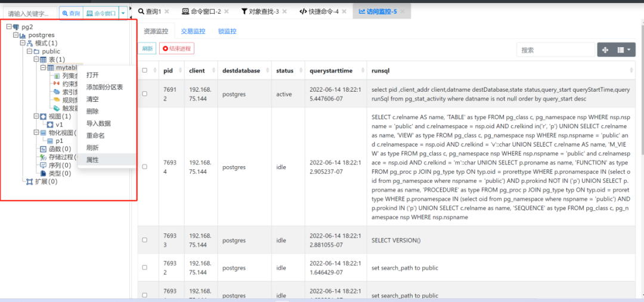644x302 pixels.
Task: Open the 对象查找-3 tab
Action: pos(261,11)
